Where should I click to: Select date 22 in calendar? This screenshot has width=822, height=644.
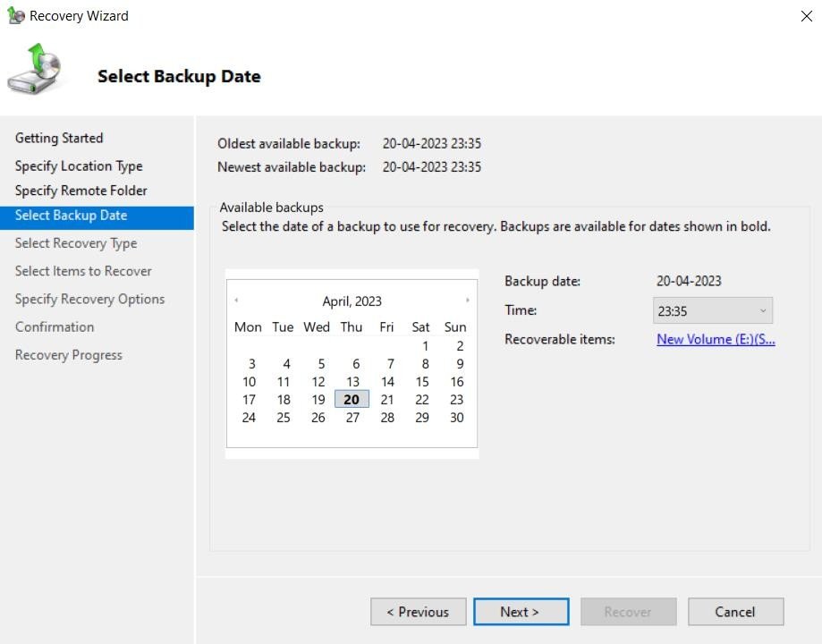click(x=422, y=400)
